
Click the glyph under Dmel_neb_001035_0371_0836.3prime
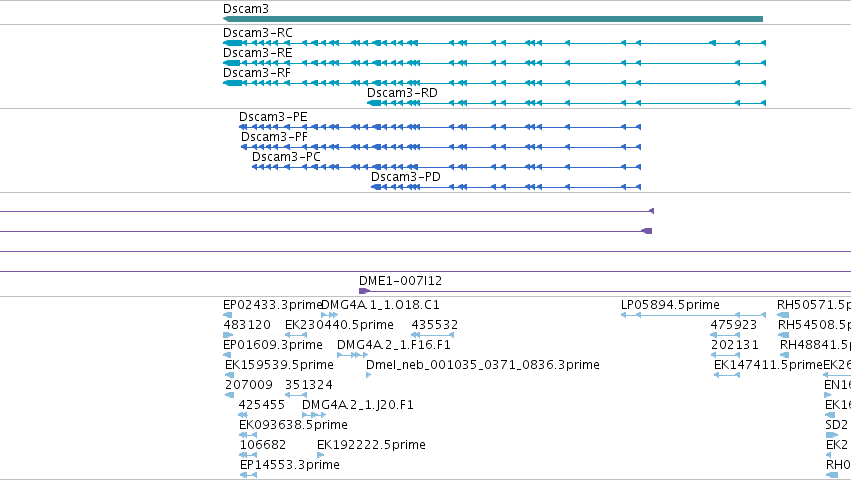click(x=369, y=375)
